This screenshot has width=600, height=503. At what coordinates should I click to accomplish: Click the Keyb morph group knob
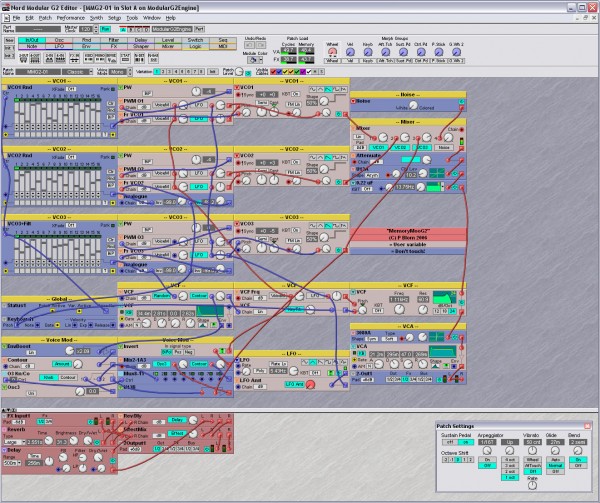tap(368, 52)
